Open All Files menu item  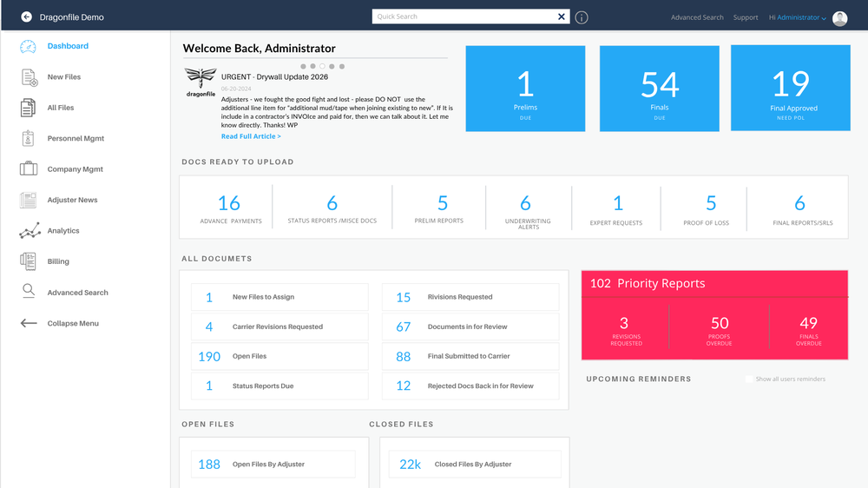pyautogui.click(x=61, y=108)
